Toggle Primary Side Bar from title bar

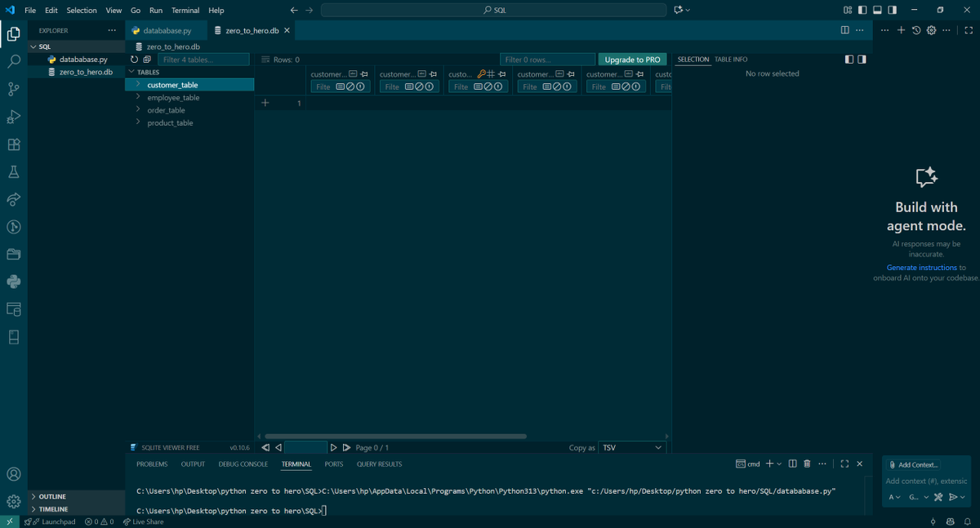pos(862,10)
